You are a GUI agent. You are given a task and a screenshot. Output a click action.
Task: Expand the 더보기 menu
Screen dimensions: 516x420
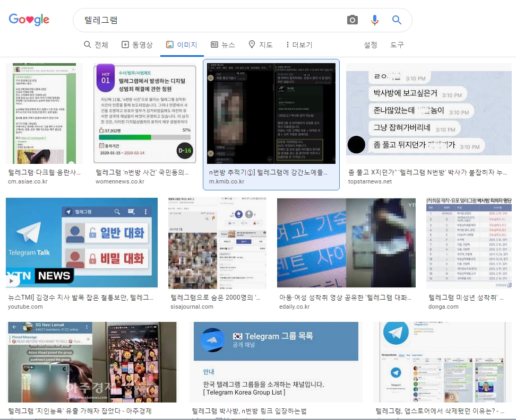299,45
